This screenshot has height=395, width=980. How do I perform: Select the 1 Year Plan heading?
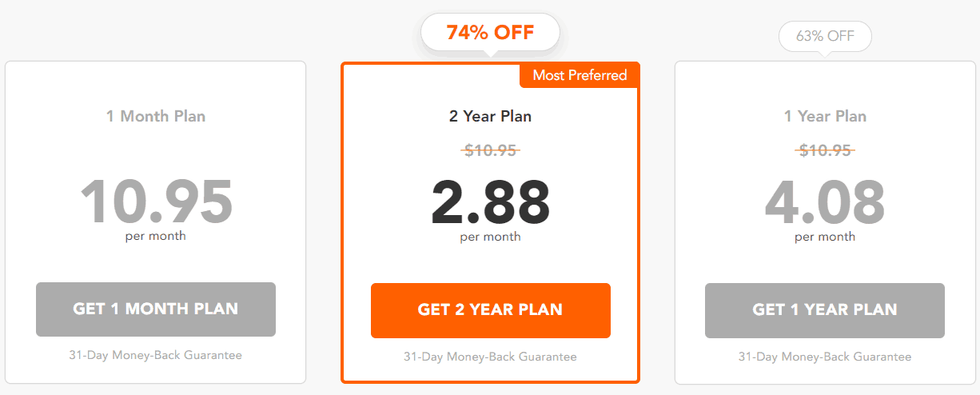pos(825,116)
